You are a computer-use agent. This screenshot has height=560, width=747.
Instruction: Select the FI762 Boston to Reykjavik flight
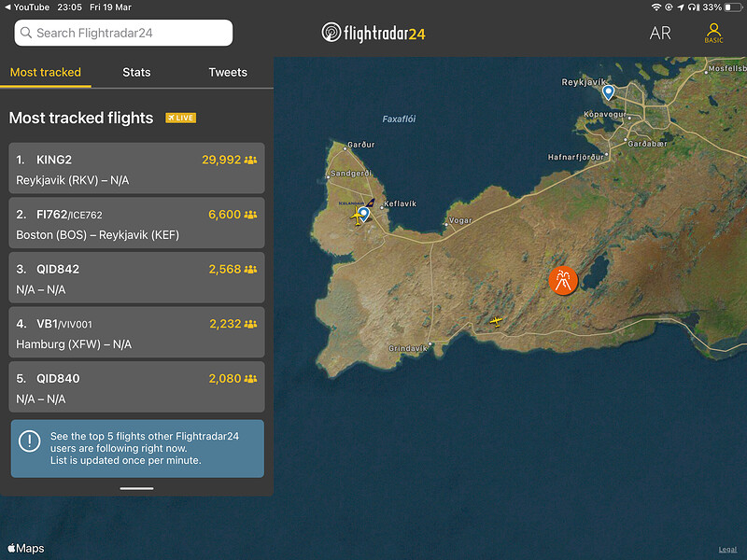click(136, 223)
